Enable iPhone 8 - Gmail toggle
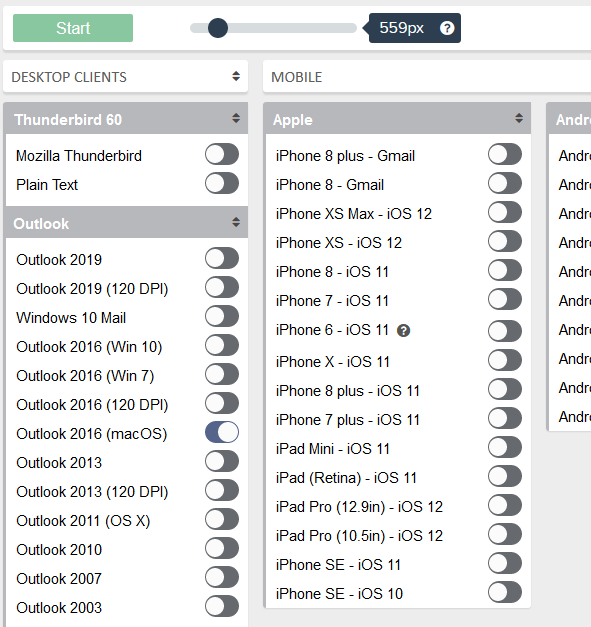Screen dimensions: 591x627 click(505, 183)
